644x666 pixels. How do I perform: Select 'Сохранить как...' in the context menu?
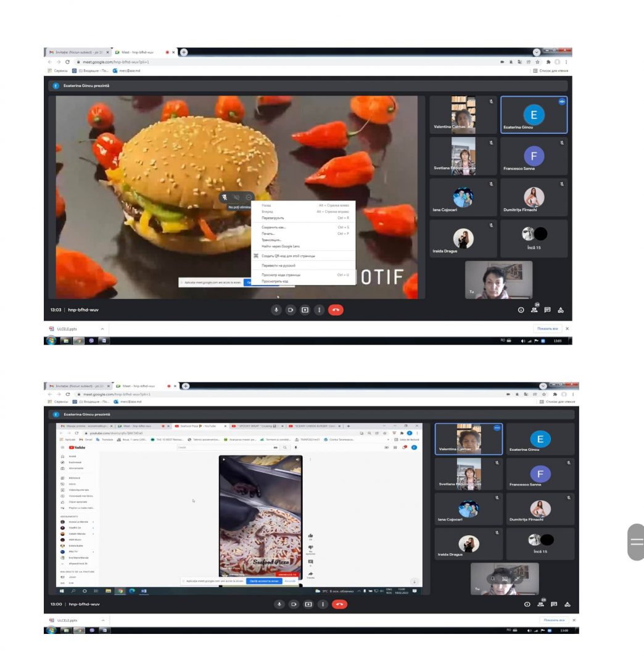click(x=274, y=228)
